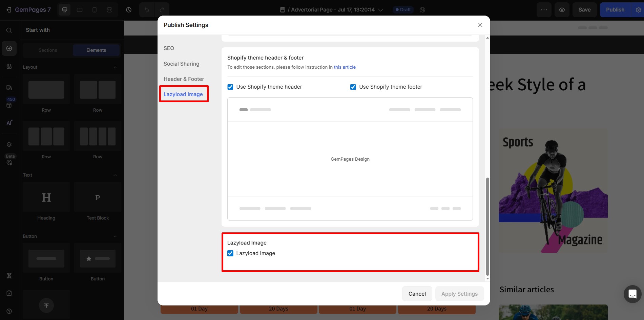This screenshot has width=644, height=320.
Task: Open the "this article" link
Action: (345, 67)
